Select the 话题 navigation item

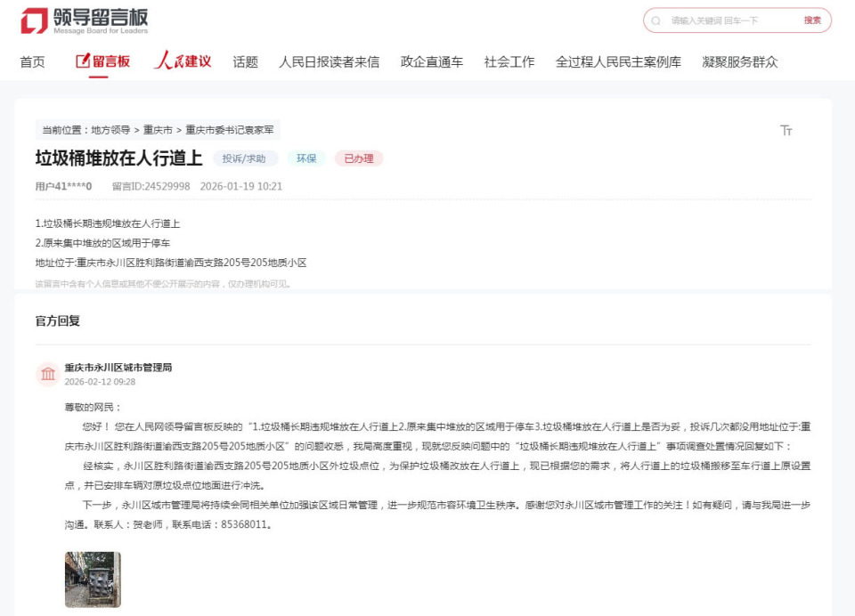click(x=244, y=61)
